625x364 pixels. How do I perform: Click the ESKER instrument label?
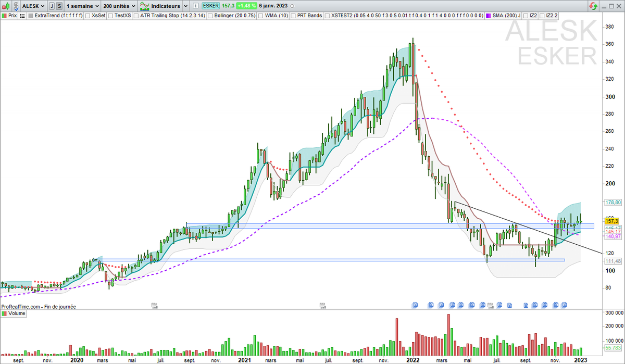210,6
